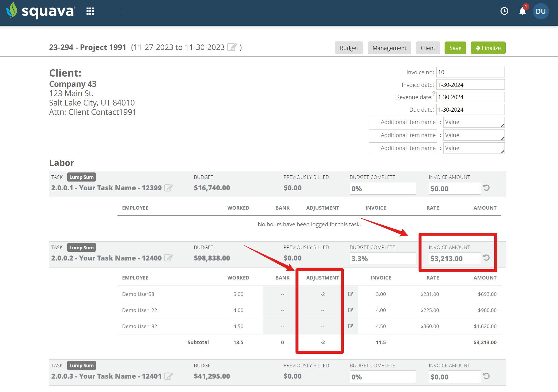Click the -2 adjustment for Demo User58

pos(322,294)
